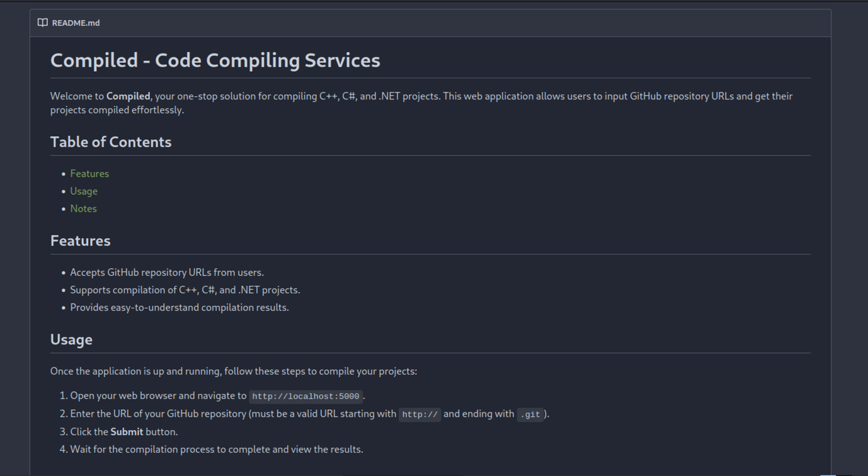This screenshot has height=476, width=868.
Task: Click the ".git" inline code block
Action: pyautogui.click(x=530, y=414)
